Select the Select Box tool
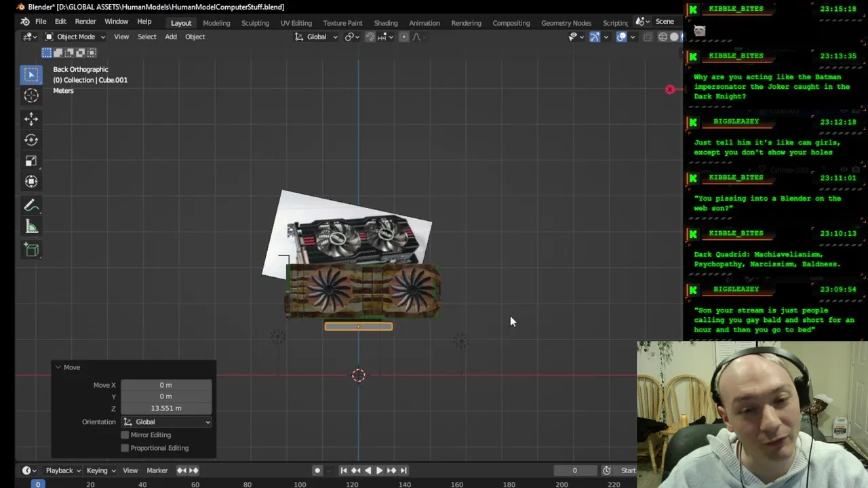 coord(31,74)
